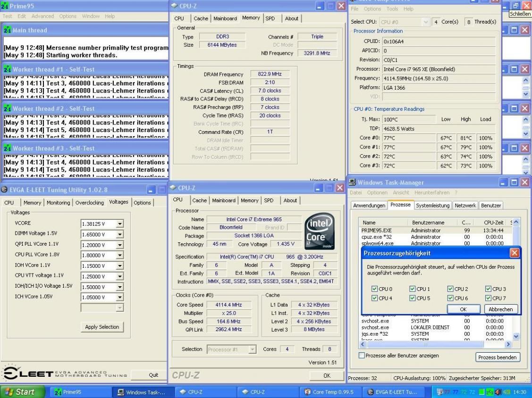Click Apply Selection in E-LEET
532x398 pixels.
(102, 327)
